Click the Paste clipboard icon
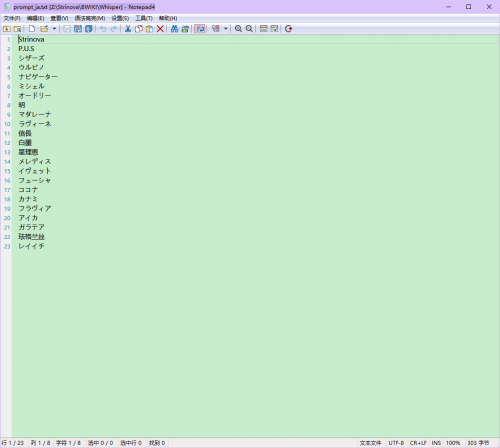 tap(150, 29)
